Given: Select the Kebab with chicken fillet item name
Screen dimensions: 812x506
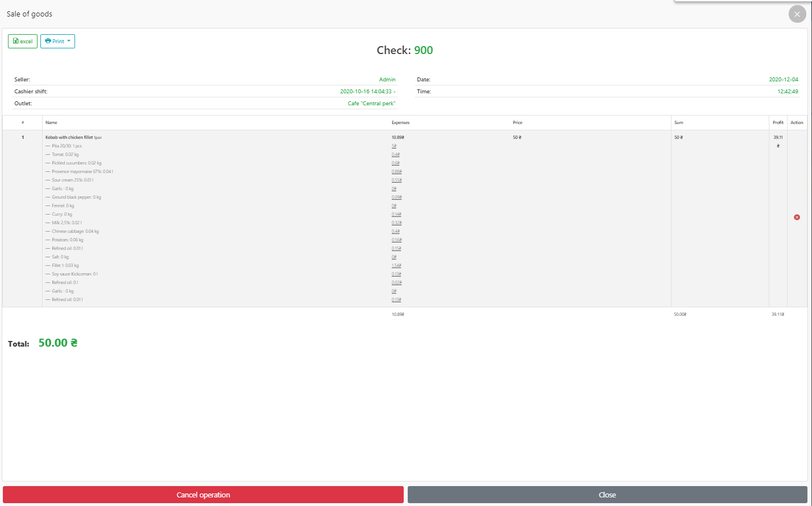Looking at the screenshot, I should pyautogui.click(x=69, y=138).
